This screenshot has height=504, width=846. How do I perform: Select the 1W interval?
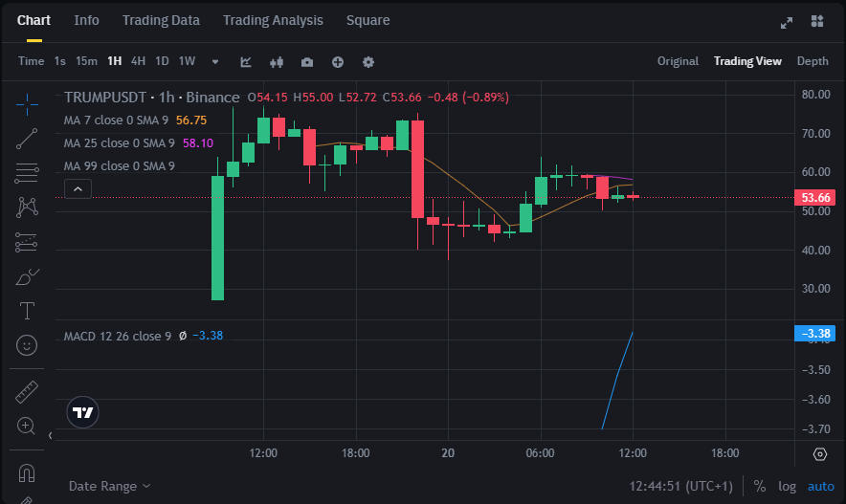tap(187, 61)
